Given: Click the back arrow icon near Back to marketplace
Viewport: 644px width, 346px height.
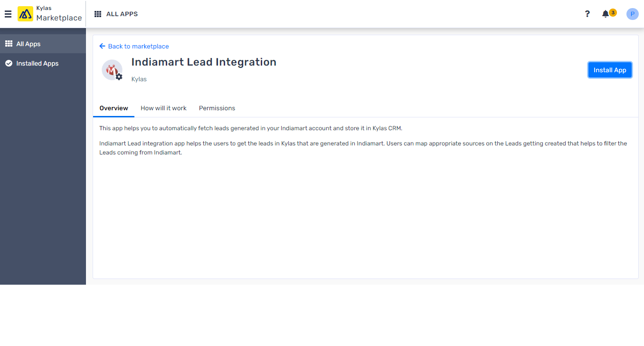Looking at the screenshot, I should click(102, 46).
